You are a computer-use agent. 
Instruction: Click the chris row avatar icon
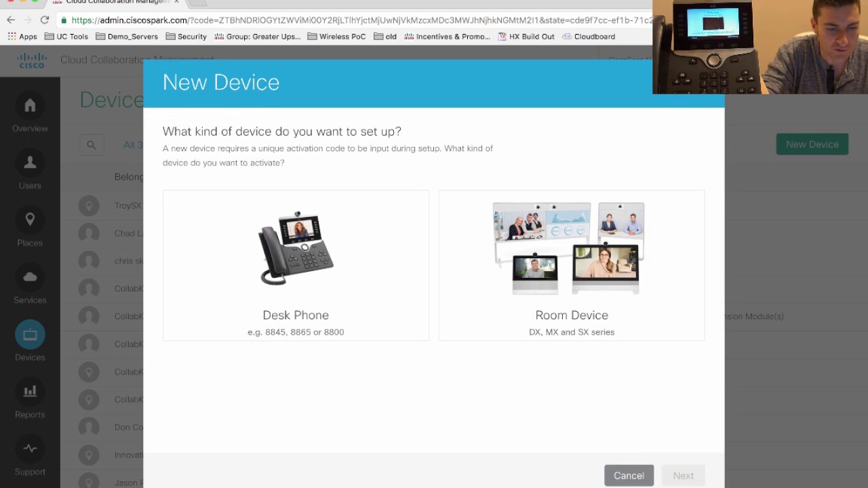click(89, 261)
